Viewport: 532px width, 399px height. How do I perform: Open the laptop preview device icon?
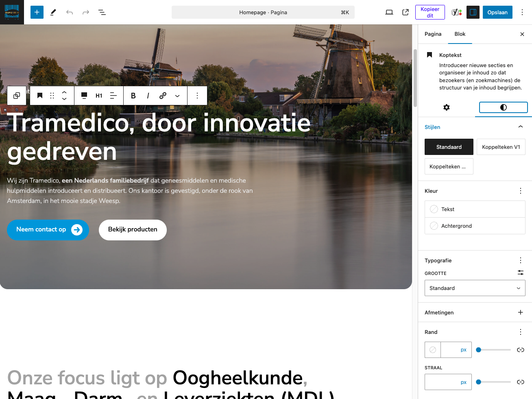point(389,12)
